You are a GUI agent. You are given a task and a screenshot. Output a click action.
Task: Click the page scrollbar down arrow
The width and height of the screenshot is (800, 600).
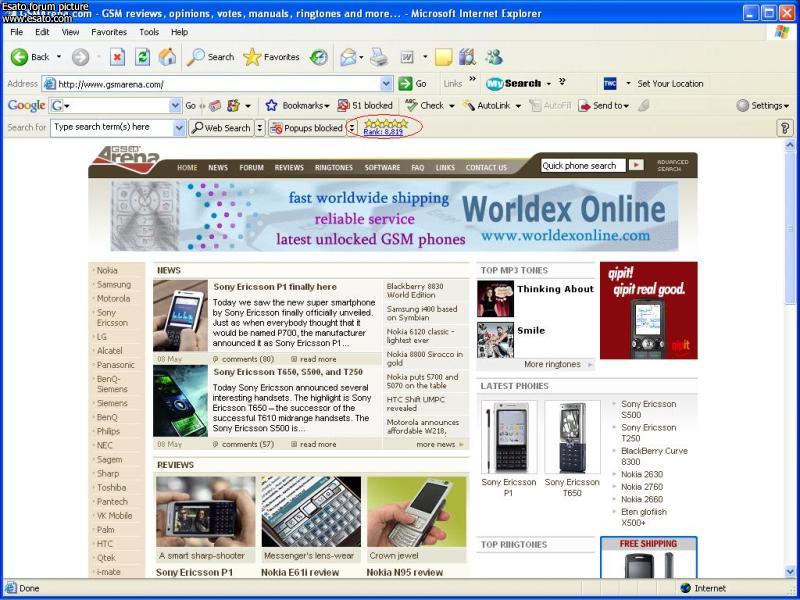coord(790,571)
